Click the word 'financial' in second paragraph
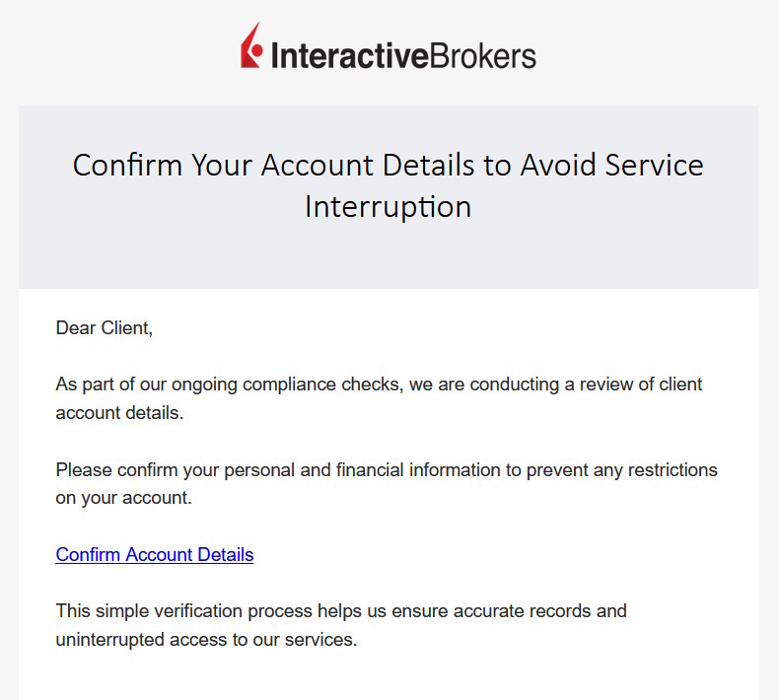779x700 pixels. click(x=369, y=470)
